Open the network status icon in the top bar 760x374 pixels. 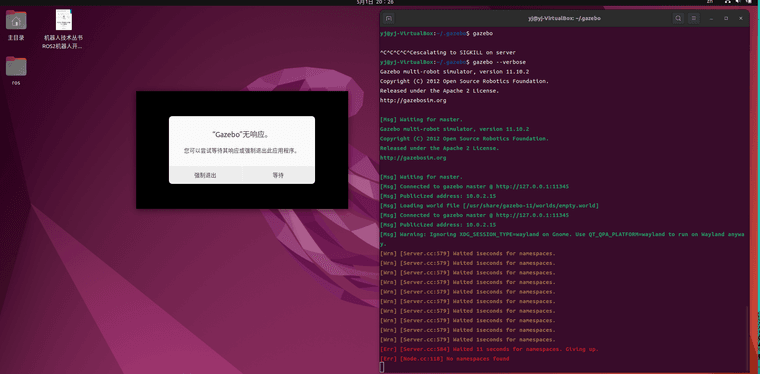[729, 2]
